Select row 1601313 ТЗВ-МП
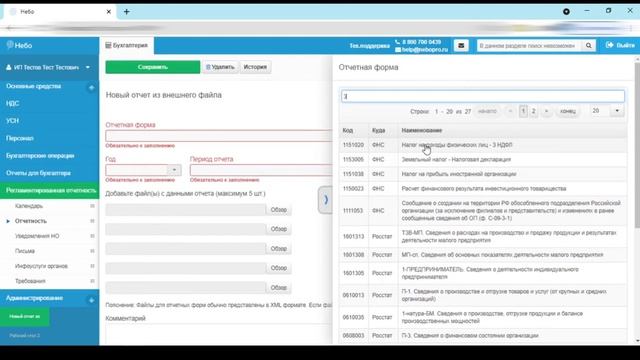 pos(483,237)
